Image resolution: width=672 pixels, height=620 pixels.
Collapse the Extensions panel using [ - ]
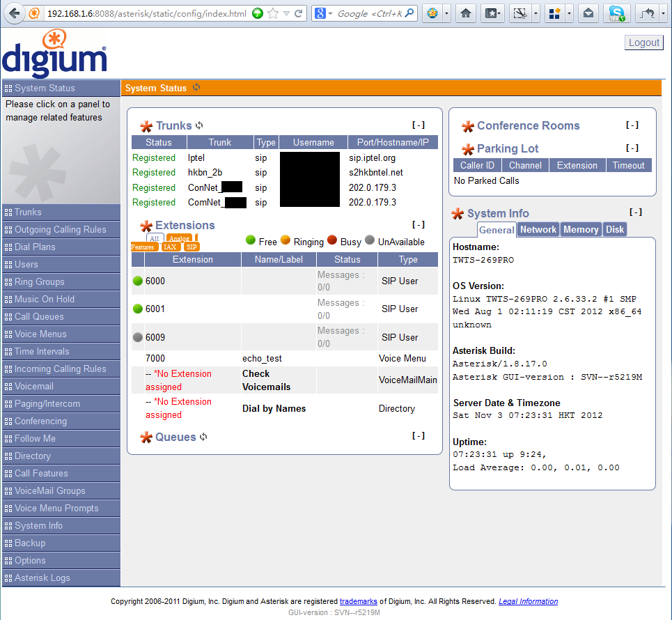coord(419,224)
